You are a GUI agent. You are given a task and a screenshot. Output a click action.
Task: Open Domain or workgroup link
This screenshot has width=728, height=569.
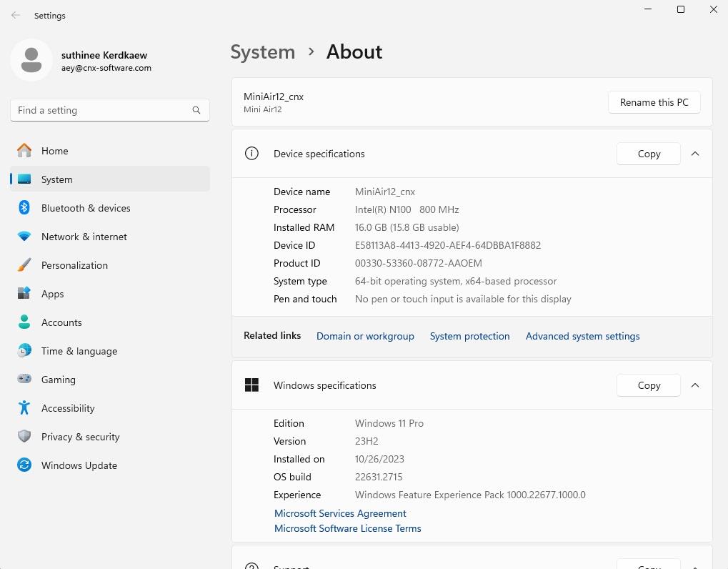click(x=365, y=336)
